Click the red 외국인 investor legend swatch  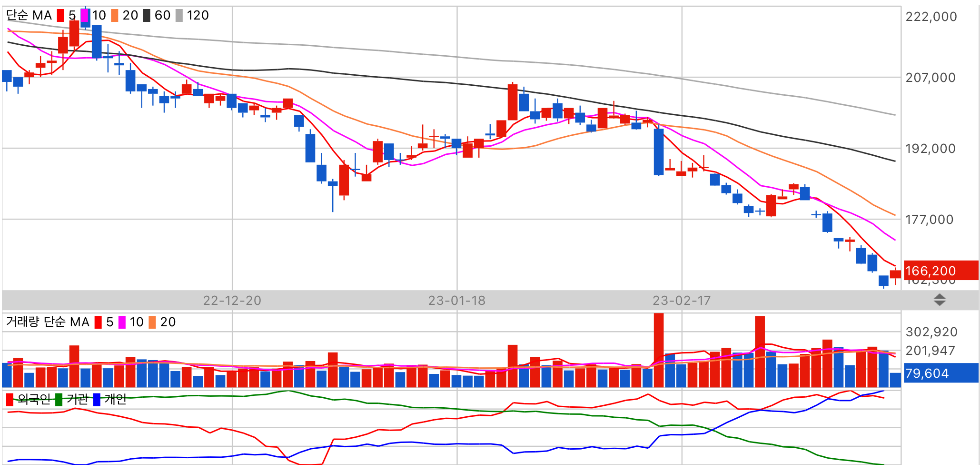[x=10, y=399]
